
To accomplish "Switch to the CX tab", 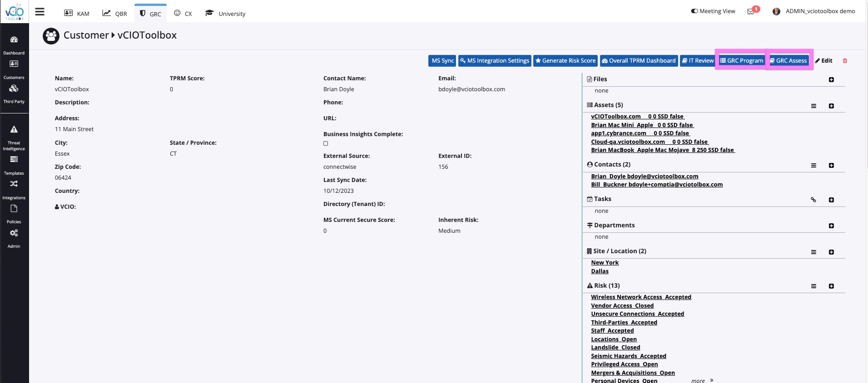I will (183, 14).
